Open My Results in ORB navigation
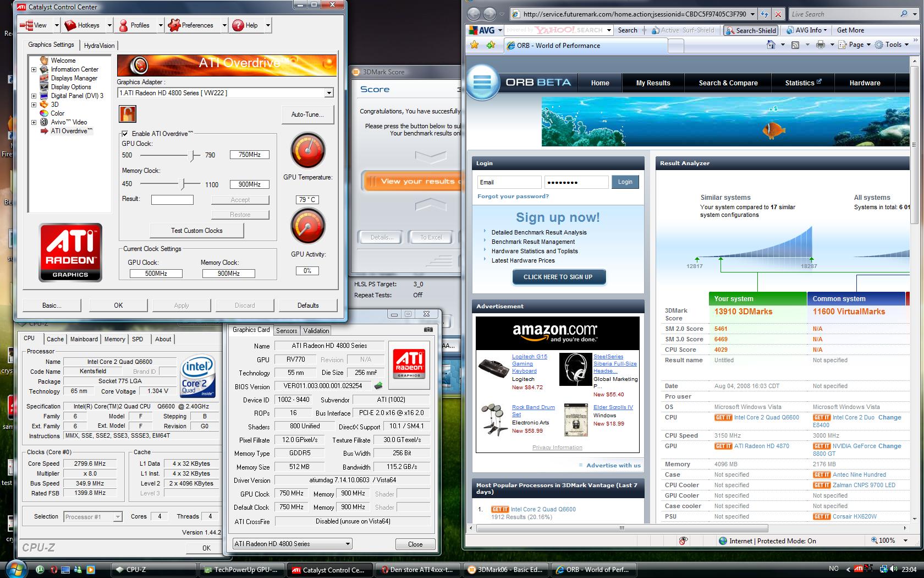The image size is (924, 578). (653, 83)
